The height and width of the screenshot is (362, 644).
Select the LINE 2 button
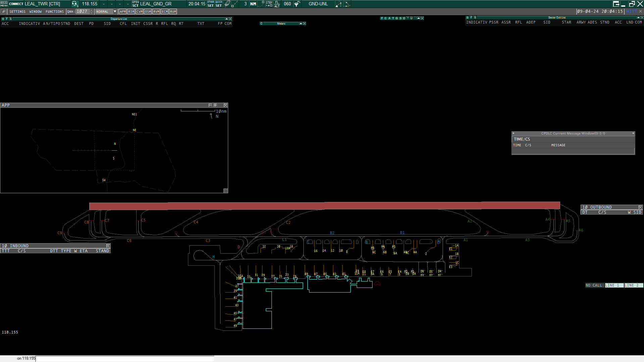click(634, 285)
